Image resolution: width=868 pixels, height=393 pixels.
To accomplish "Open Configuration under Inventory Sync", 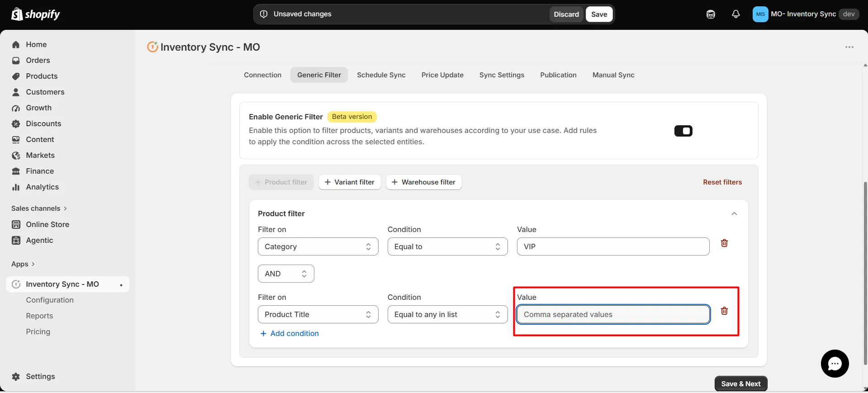I will [x=50, y=300].
